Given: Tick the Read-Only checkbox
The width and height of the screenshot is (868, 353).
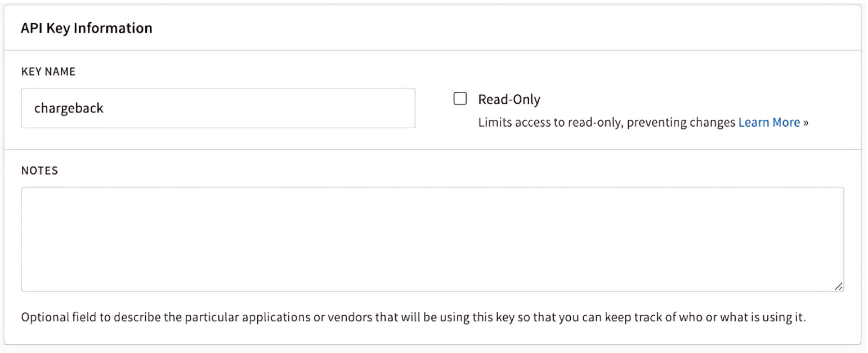Looking at the screenshot, I should 460,99.
